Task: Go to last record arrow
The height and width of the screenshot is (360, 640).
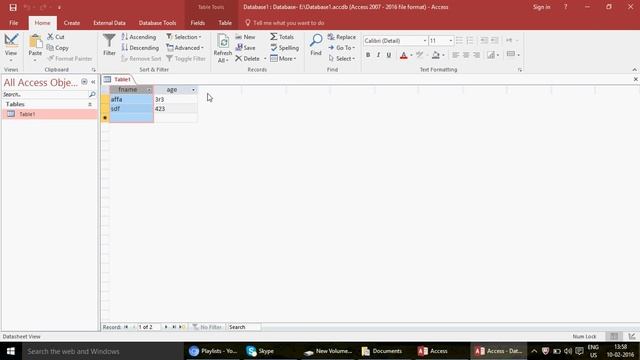Action: (x=174, y=327)
